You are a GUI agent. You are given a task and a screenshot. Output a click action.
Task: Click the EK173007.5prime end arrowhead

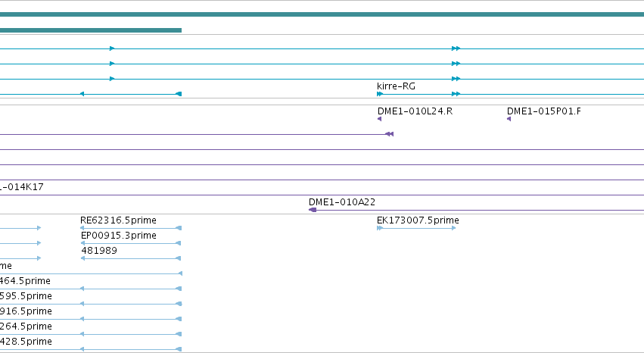click(x=454, y=228)
